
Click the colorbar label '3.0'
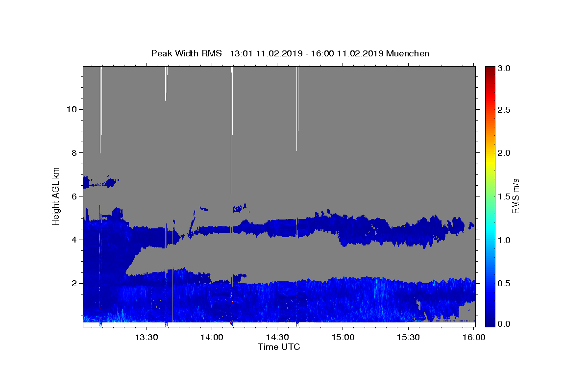coord(504,68)
